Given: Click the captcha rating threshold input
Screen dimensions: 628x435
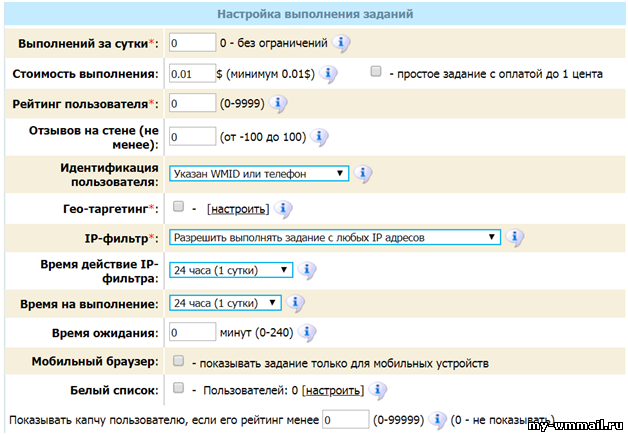Looking at the screenshot, I should tap(346, 419).
